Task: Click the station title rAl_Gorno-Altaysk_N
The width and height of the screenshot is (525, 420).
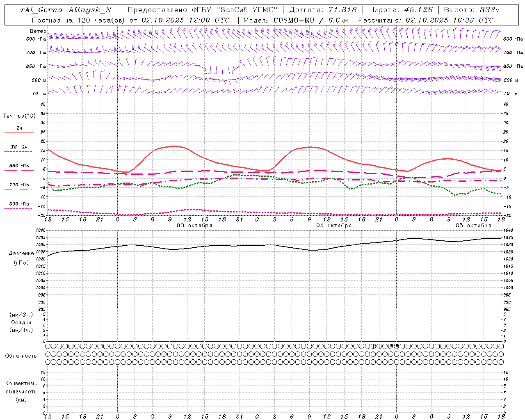Action: click(x=66, y=10)
